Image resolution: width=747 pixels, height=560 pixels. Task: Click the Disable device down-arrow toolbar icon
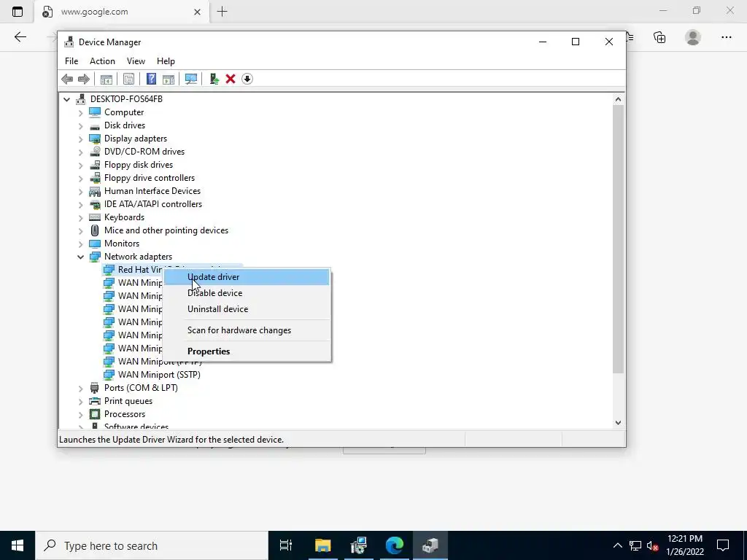click(247, 79)
